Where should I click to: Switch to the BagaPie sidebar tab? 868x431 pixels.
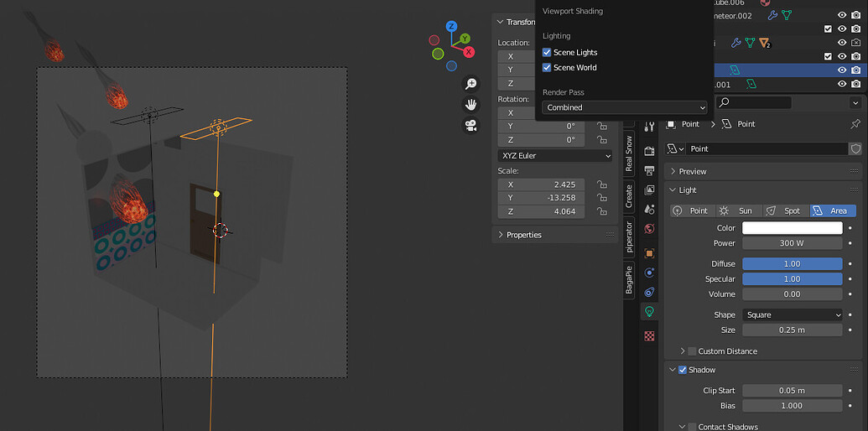click(x=629, y=280)
